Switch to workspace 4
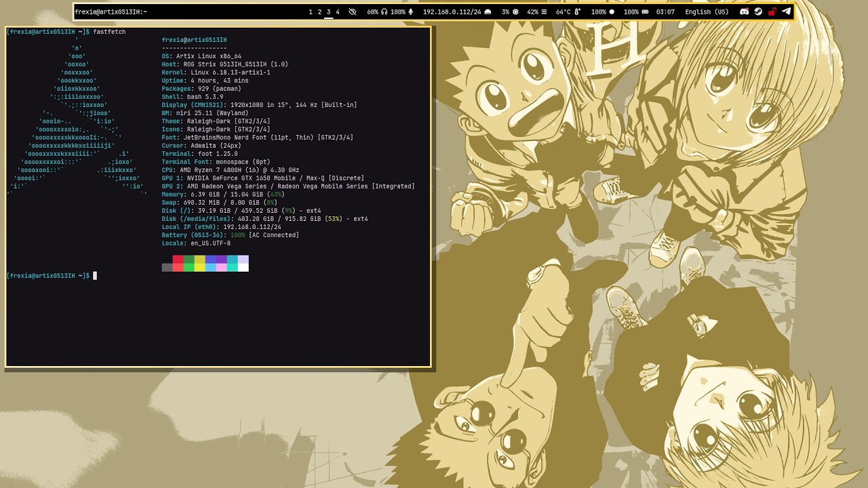868x488 pixels. (338, 12)
